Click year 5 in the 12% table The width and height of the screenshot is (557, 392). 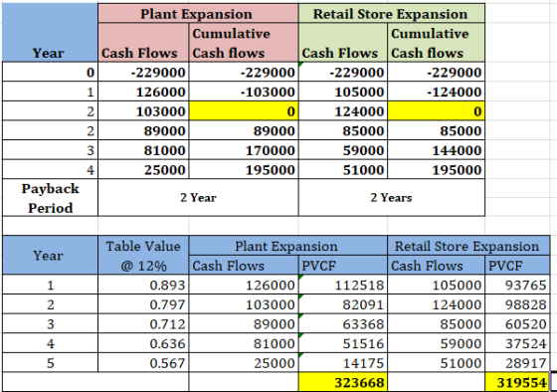pyautogui.click(x=50, y=362)
